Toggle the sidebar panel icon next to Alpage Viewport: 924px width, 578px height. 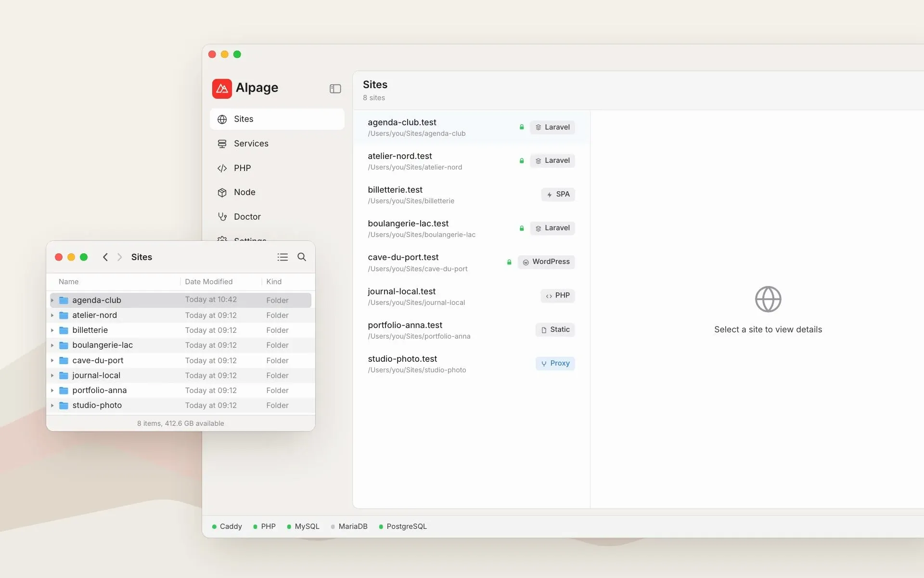[335, 89]
